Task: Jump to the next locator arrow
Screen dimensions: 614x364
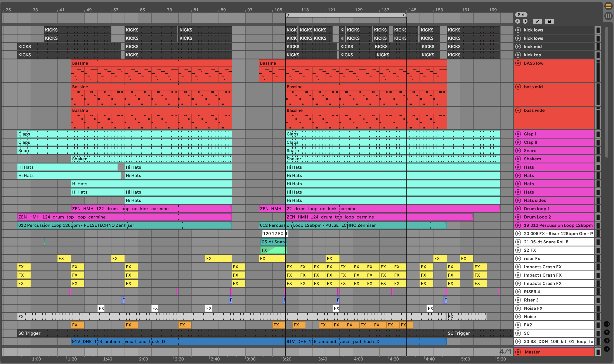Action: coord(525,21)
